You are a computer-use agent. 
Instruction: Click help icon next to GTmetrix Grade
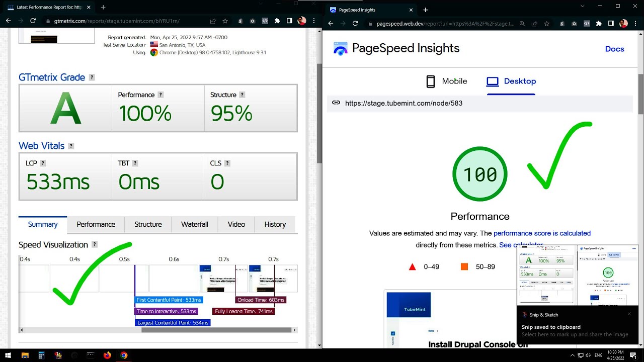point(92,77)
